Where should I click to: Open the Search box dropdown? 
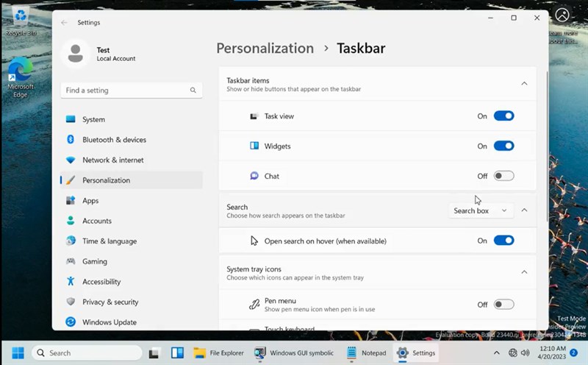pos(480,210)
